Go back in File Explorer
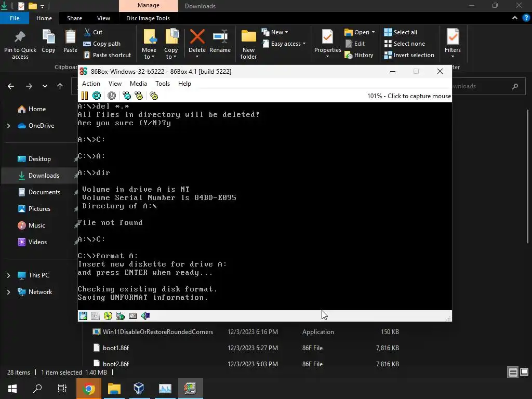The image size is (532, 399). [x=11, y=86]
